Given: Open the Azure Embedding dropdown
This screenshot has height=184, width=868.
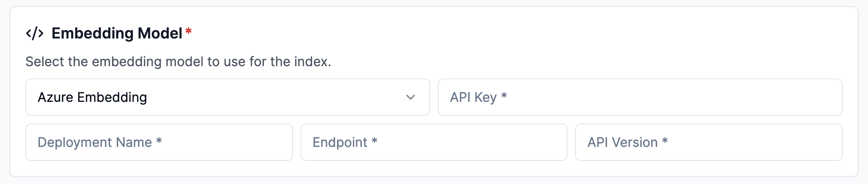Looking at the screenshot, I should pyautogui.click(x=228, y=97).
